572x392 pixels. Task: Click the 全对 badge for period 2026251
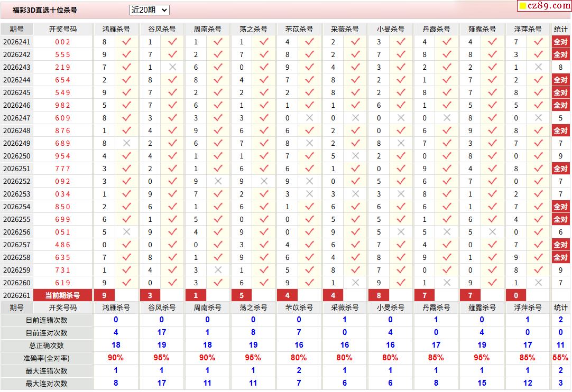point(561,169)
